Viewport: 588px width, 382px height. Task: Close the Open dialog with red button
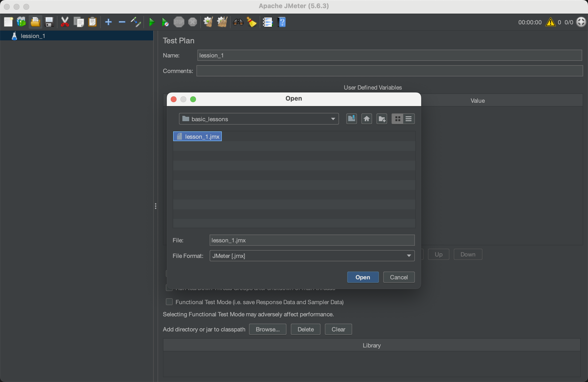coord(174,100)
